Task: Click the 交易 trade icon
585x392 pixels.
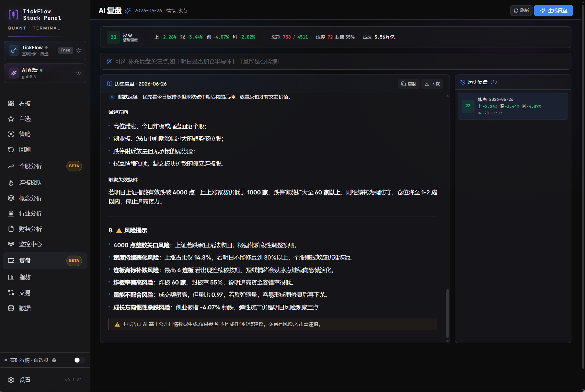Action: (x=11, y=293)
